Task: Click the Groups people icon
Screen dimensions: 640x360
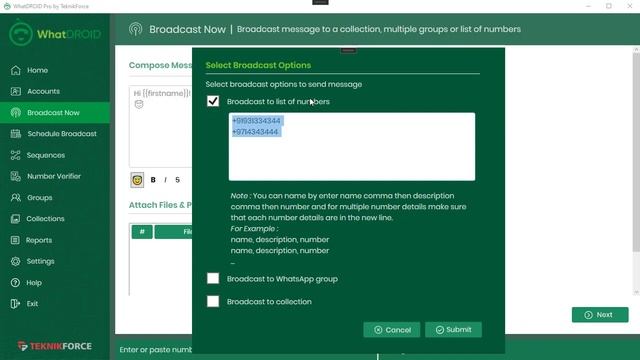Action: point(16,198)
